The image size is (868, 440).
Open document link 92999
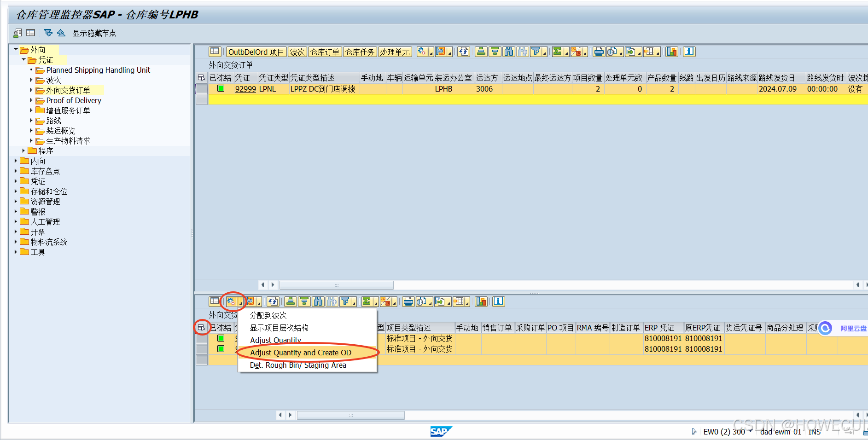click(245, 89)
